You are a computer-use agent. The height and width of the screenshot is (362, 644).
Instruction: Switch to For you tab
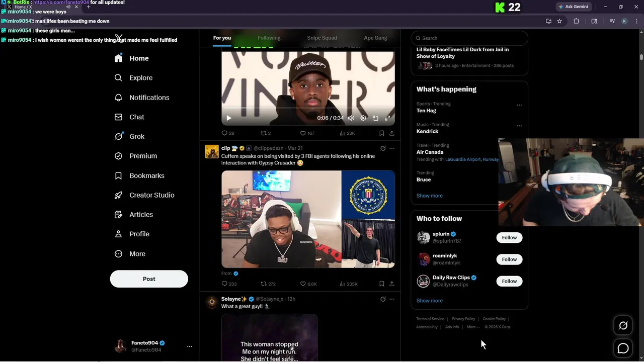pos(222,38)
